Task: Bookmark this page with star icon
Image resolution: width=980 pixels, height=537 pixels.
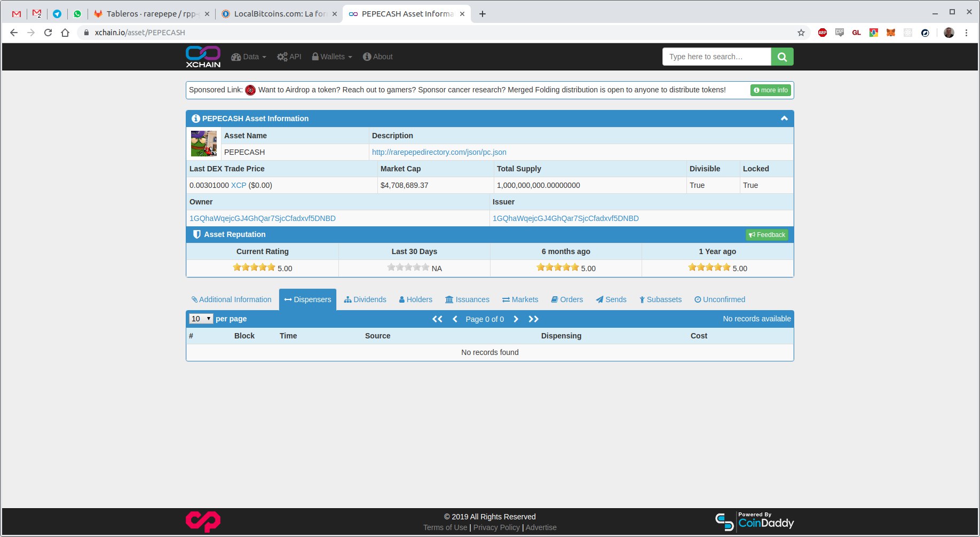Action: pyautogui.click(x=801, y=33)
